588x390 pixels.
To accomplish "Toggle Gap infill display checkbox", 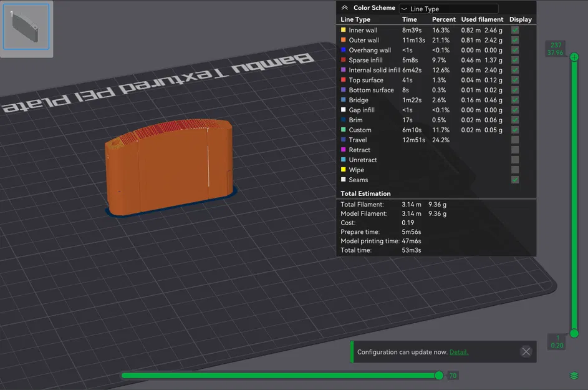I will (x=515, y=110).
